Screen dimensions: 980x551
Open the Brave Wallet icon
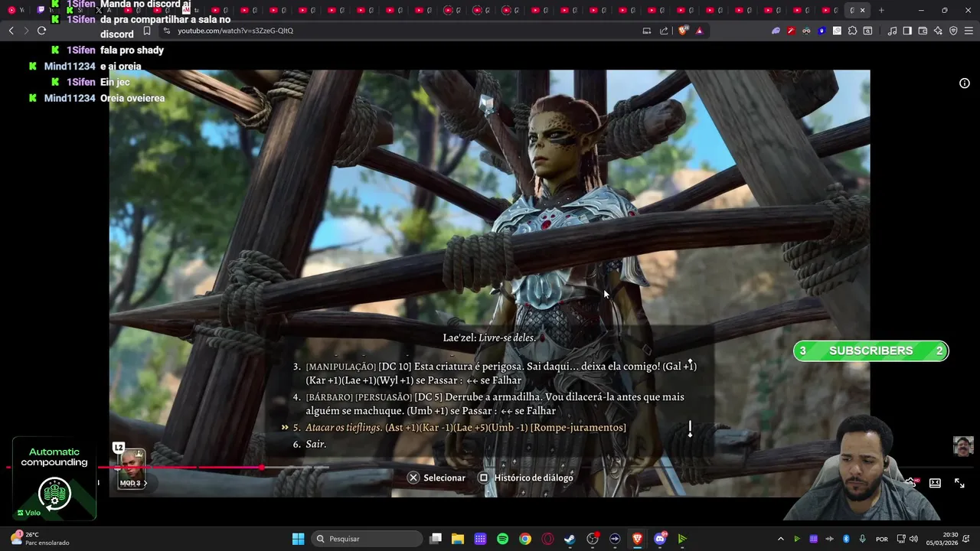tap(923, 31)
